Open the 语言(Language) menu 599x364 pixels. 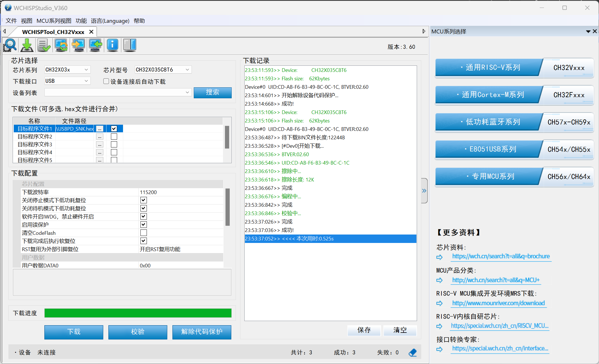pos(110,21)
